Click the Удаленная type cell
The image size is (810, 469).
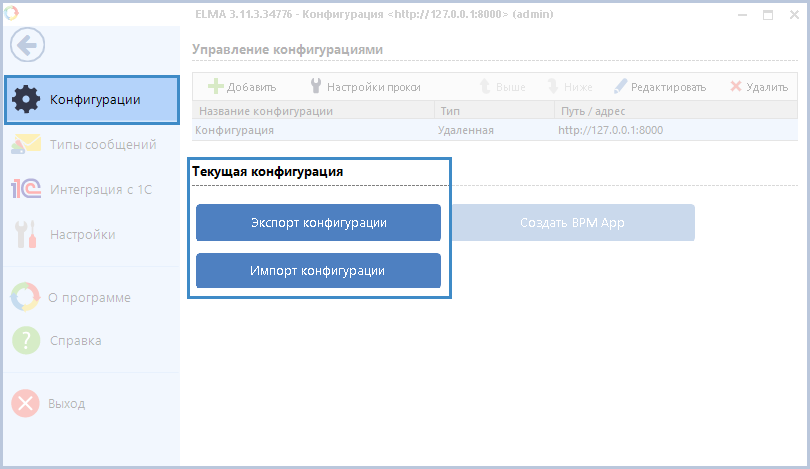click(x=466, y=130)
